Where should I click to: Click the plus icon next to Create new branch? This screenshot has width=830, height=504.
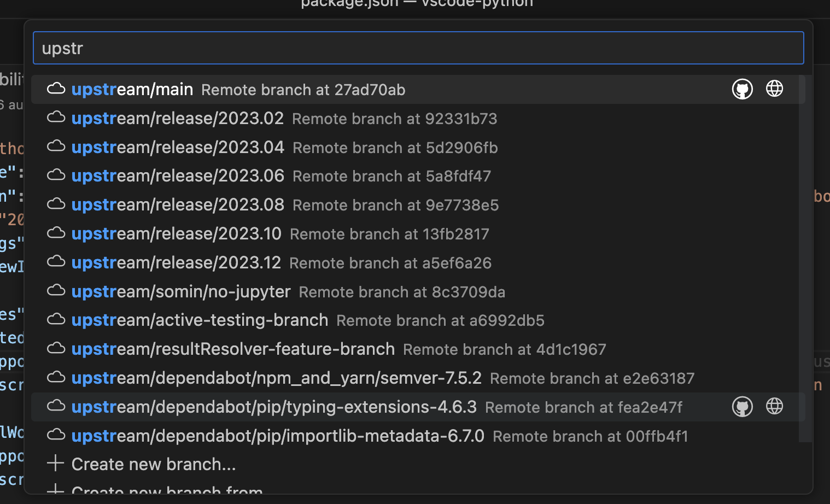pos(55,463)
